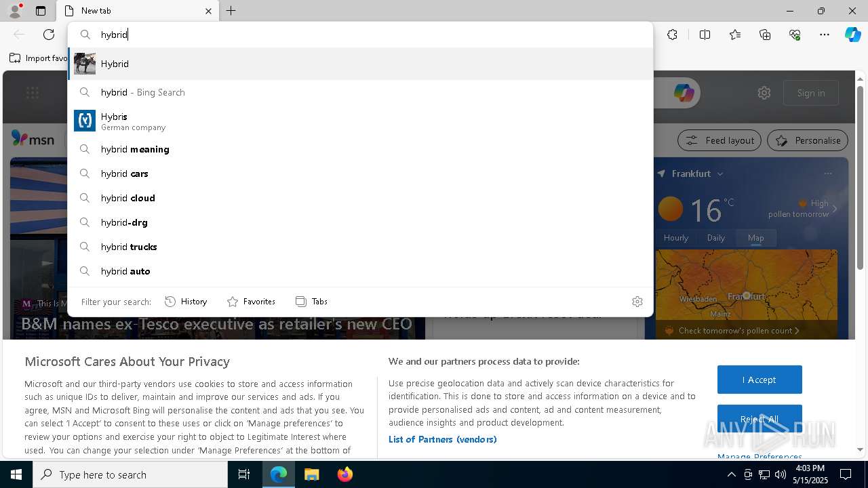Image resolution: width=868 pixels, height=488 pixels.
Task: Open Microsoft Edge from taskbar
Action: tap(279, 474)
